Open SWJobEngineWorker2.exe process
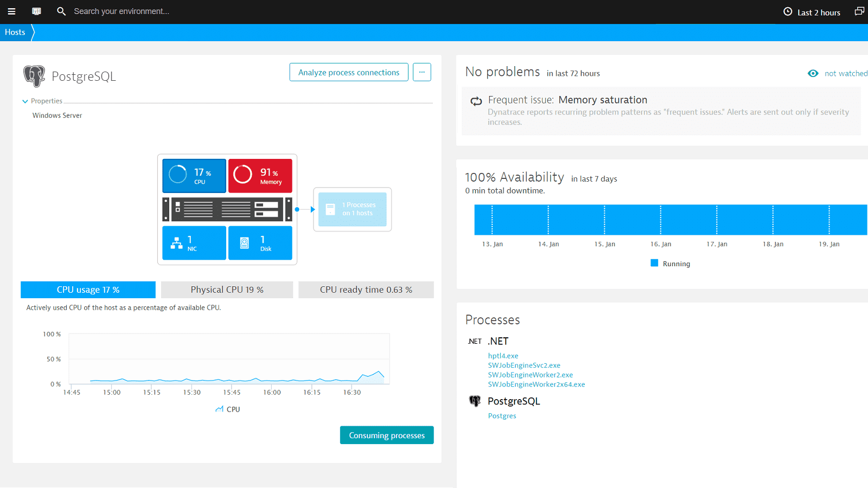Screen dimensions: 868x488 pos(530,375)
